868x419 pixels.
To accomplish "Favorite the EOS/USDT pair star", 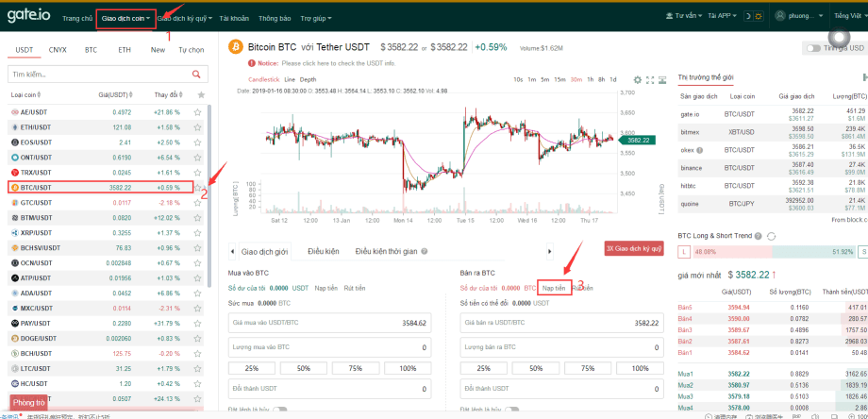I will pos(197,142).
